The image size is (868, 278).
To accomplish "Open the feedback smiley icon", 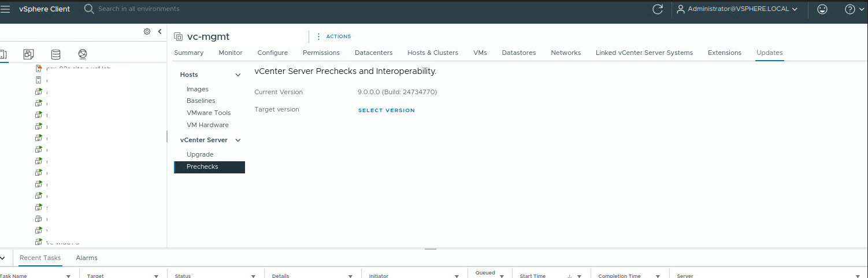I will point(822,9).
